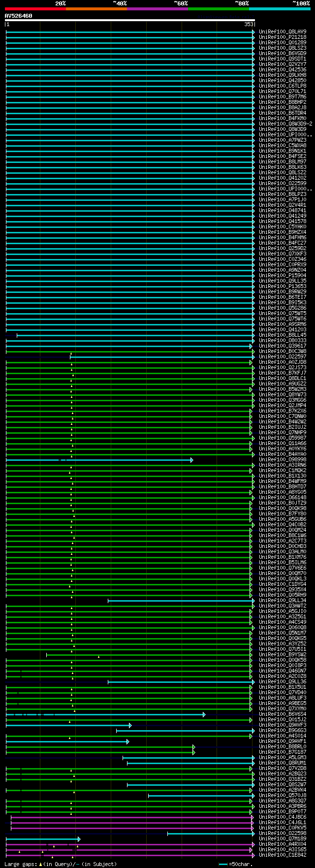Click the short cyan bar beside UniRef100_O98998
The height and width of the screenshot is (868, 315).
tap(99, 460)
